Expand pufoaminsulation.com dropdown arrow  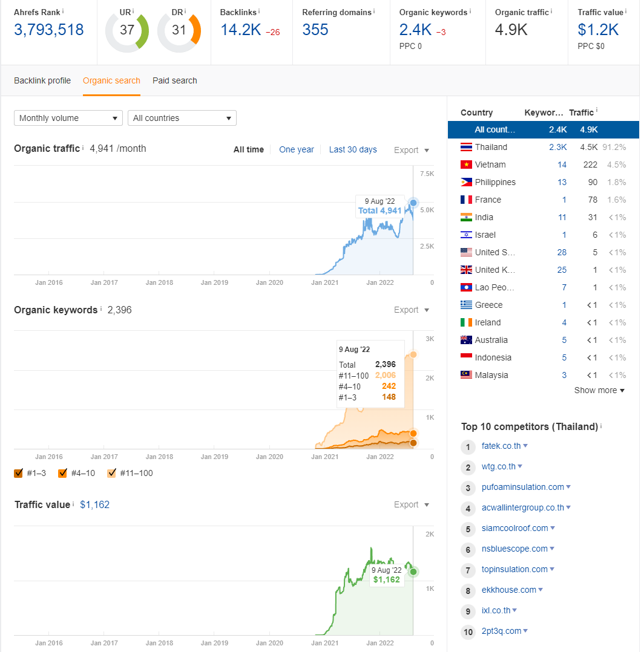[x=568, y=487]
